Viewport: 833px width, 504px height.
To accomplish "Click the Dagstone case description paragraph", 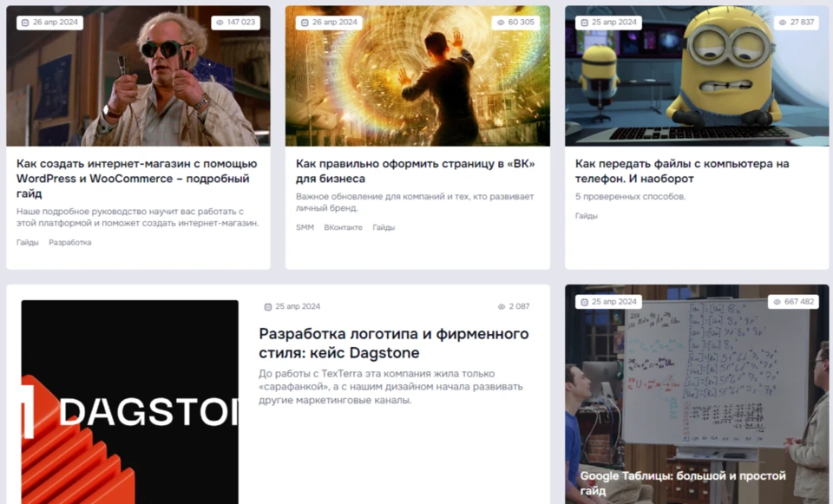I will coord(391,387).
